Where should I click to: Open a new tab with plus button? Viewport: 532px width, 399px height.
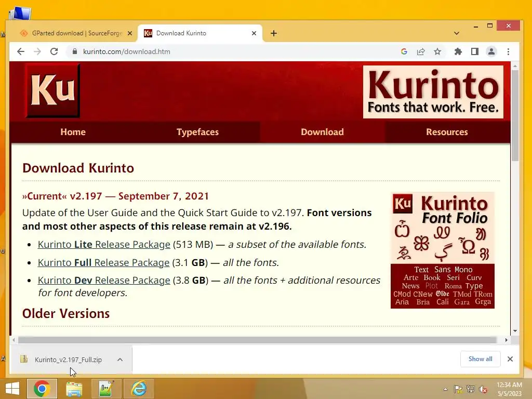pyautogui.click(x=274, y=33)
